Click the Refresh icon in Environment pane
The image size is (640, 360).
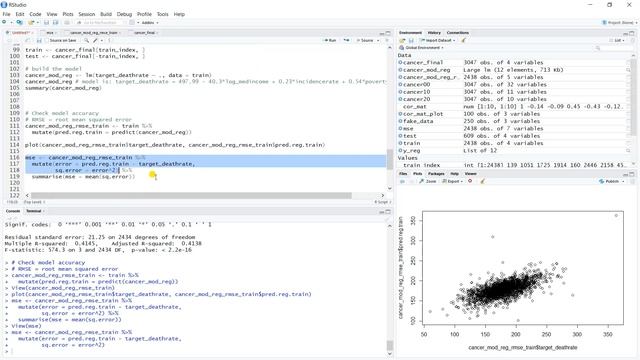pos(633,40)
